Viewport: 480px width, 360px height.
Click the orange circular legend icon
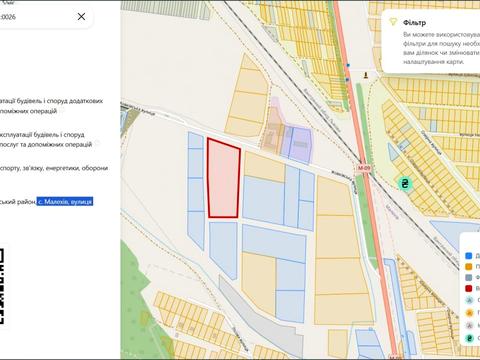(469, 313)
